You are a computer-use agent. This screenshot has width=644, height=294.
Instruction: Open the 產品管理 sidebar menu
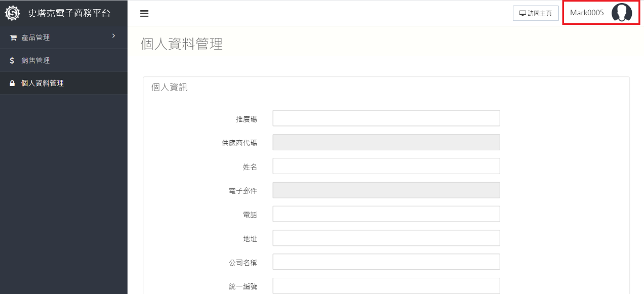[x=35, y=38]
